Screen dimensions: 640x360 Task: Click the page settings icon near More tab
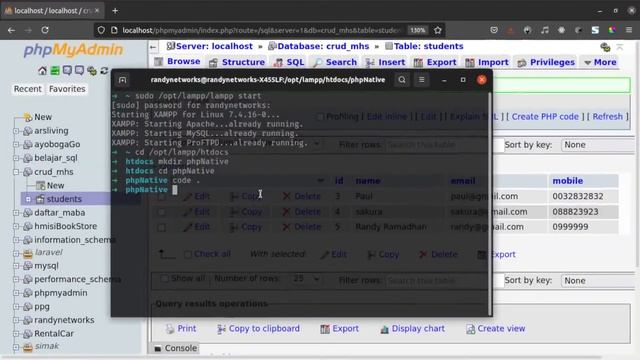click(605, 47)
